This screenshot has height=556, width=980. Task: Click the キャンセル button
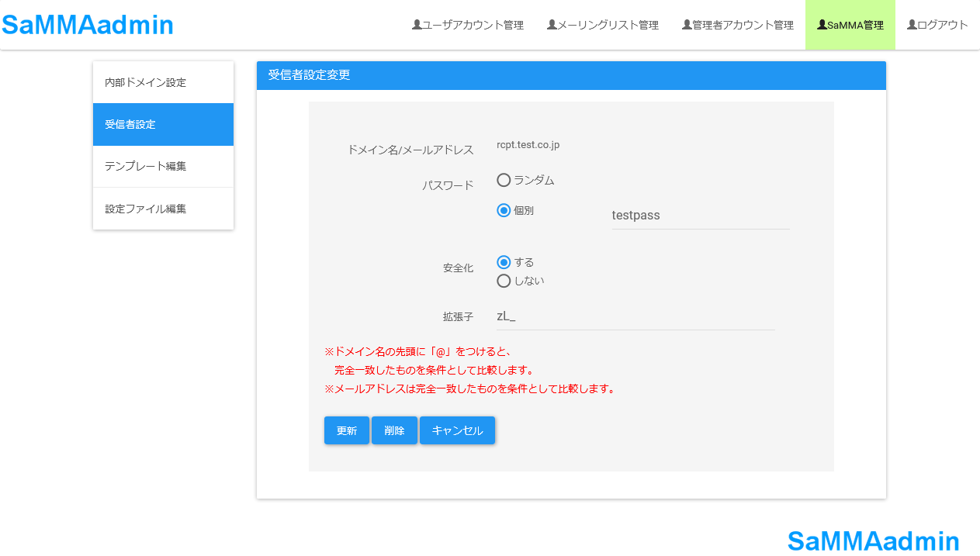coord(457,430)
